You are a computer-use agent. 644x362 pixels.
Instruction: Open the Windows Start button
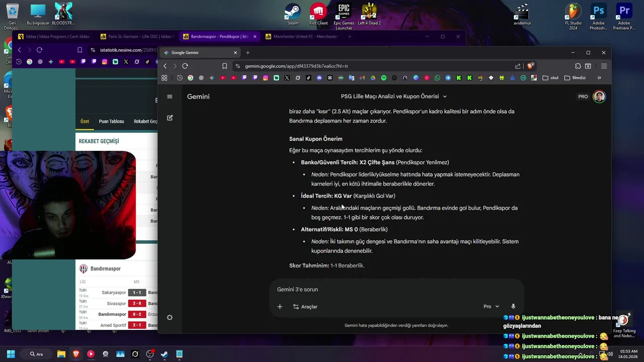point(11,354)
